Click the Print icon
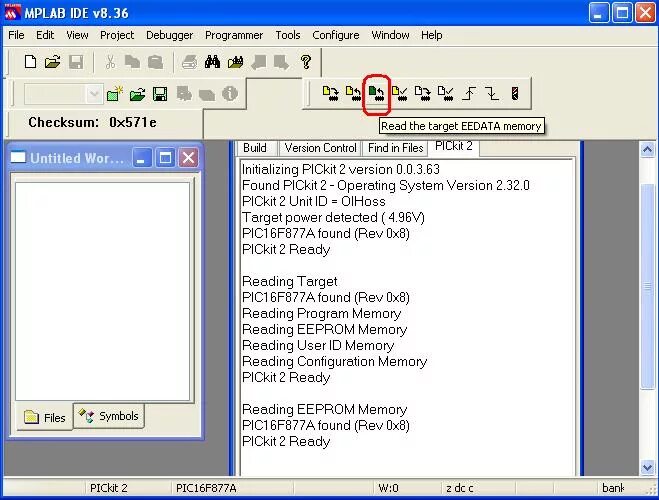Viewport: 659px width, 500px height. [190, 62]
